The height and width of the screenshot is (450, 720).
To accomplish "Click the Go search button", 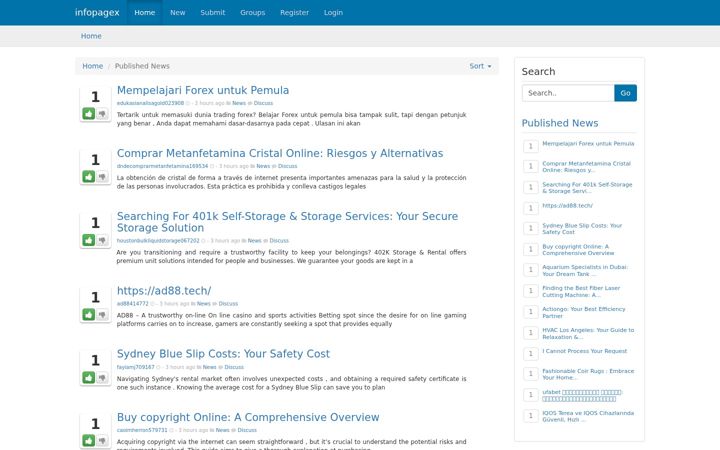I will (x=625, y=93).
